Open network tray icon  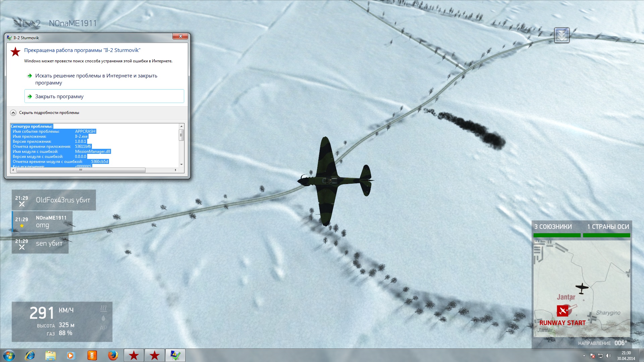point(600,356)
